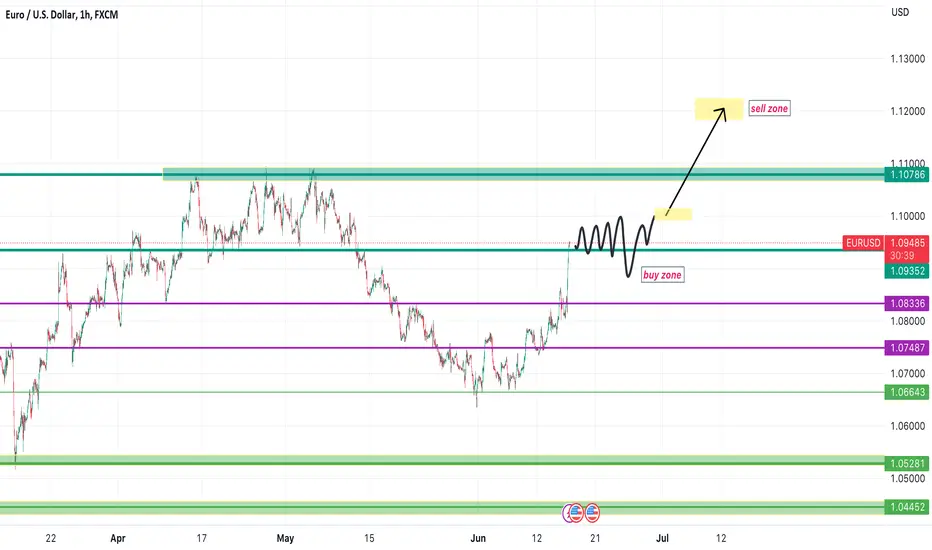Select the purple horizontal line at 1.08336
This screenshot has width=932, height=550.
point(442,304)
